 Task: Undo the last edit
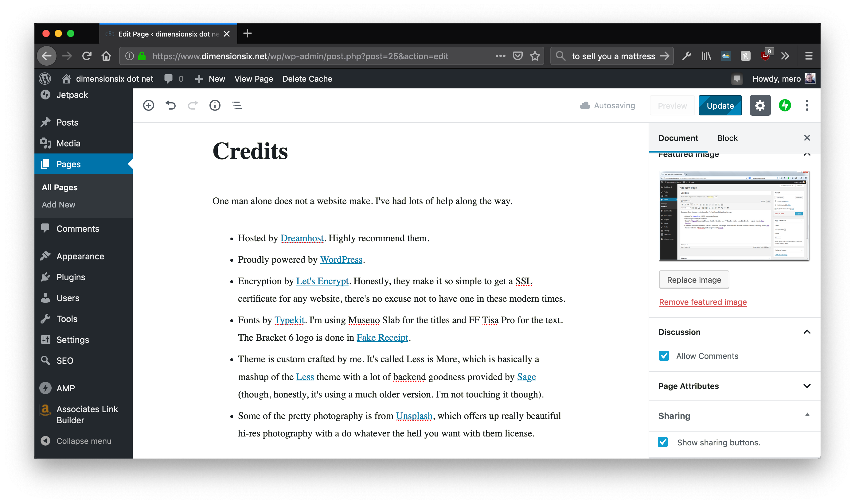point(170,105)
